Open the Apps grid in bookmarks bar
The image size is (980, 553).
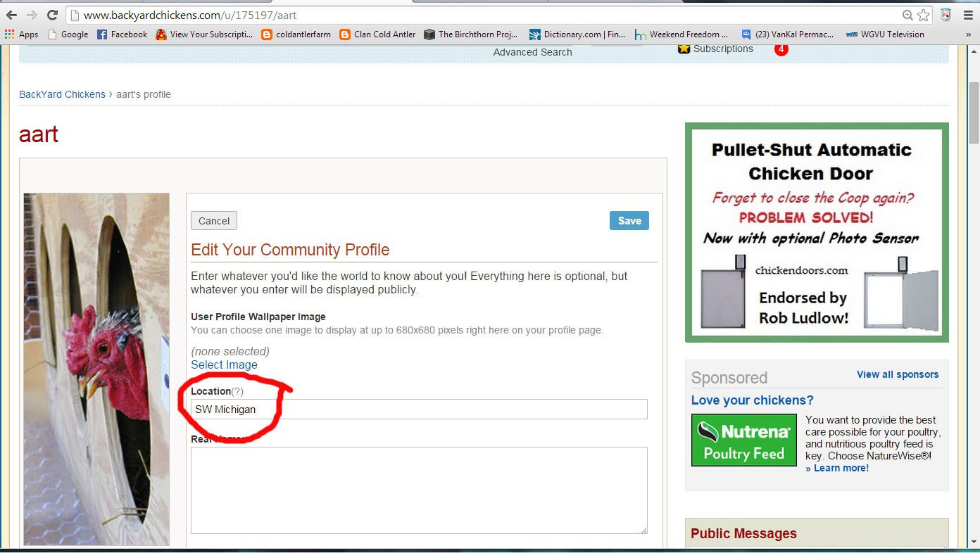[x=22, y=34]
